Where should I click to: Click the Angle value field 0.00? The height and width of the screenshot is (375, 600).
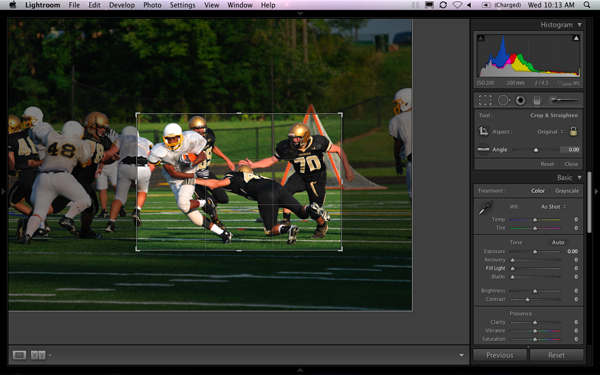tap(571, 150)
